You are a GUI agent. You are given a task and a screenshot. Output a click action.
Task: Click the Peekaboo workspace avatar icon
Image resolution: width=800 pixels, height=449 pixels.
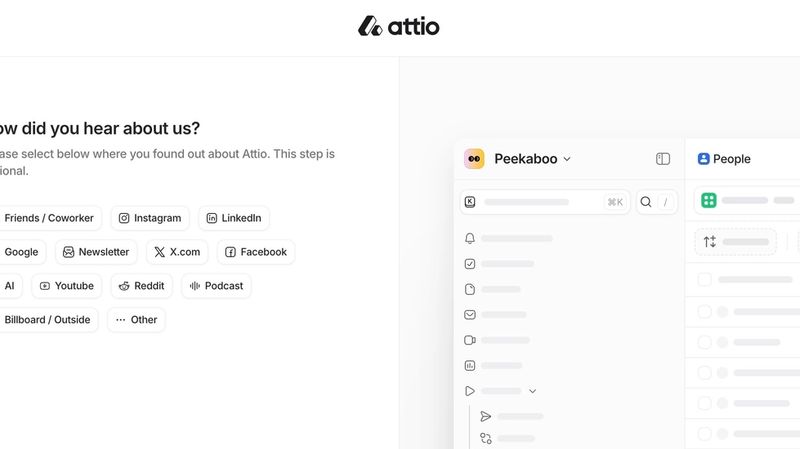point(474,159)
